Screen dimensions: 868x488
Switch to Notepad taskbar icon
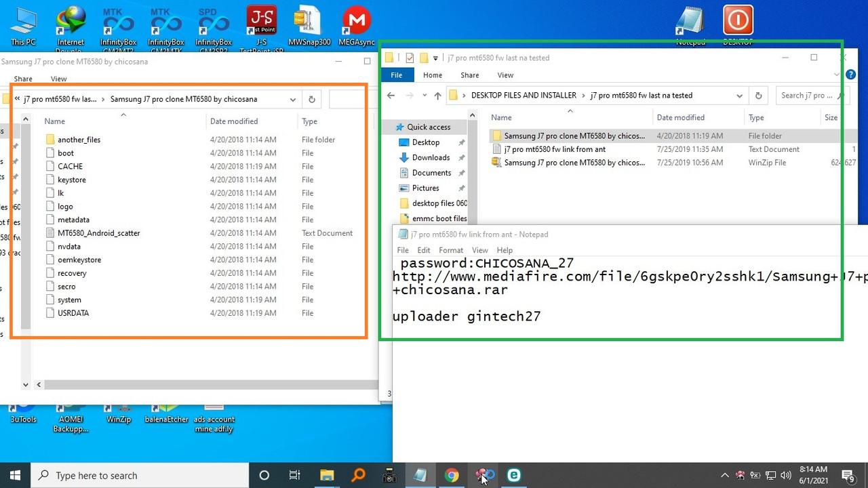coord(420,475)
